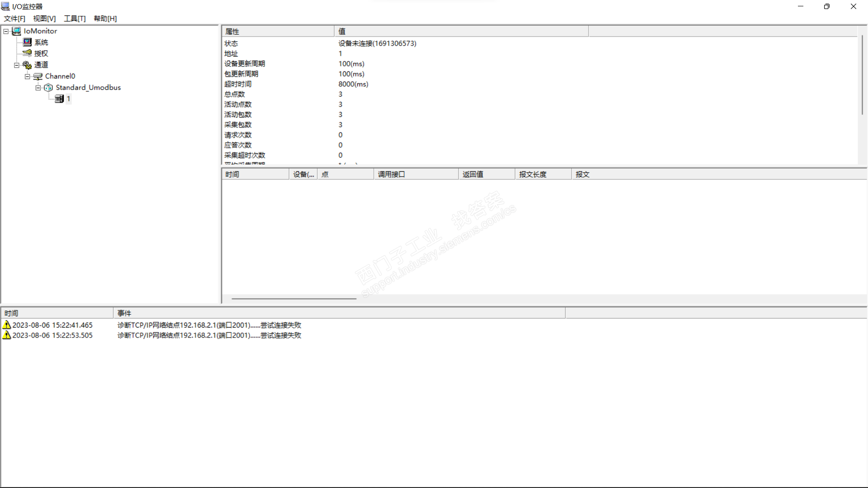Open the 视图[V] menu
The image size is (868, 488).
pyautogui.click(x=44, y=19)
